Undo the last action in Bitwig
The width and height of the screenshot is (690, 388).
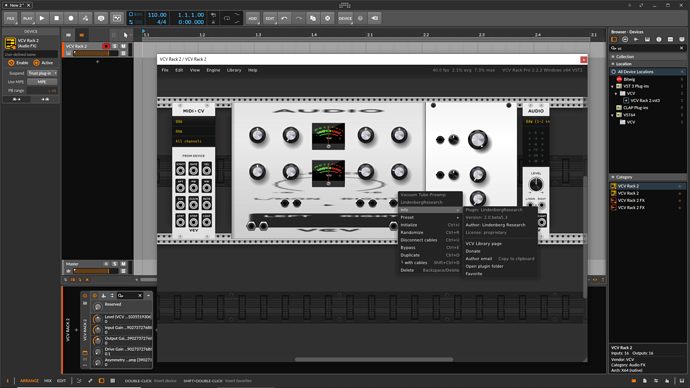(x=284, y=18)
